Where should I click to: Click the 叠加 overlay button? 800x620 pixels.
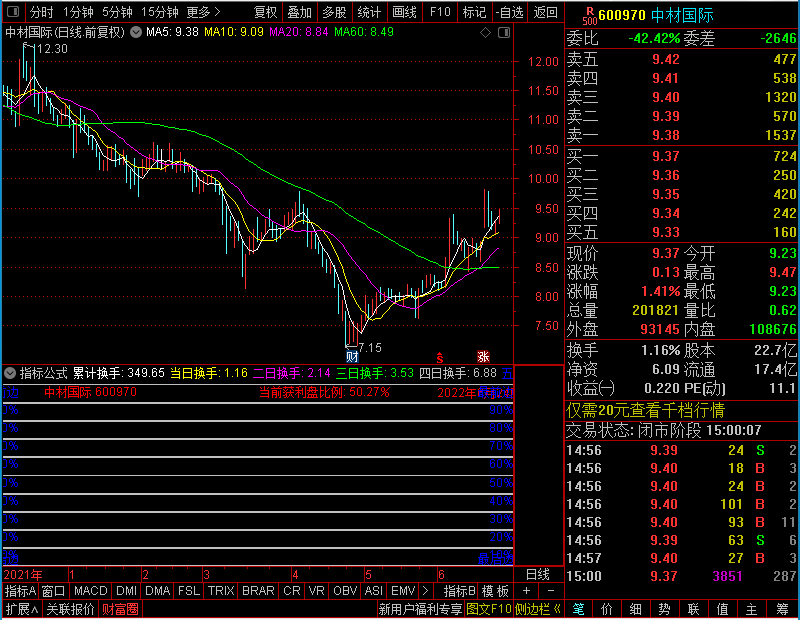299,12
